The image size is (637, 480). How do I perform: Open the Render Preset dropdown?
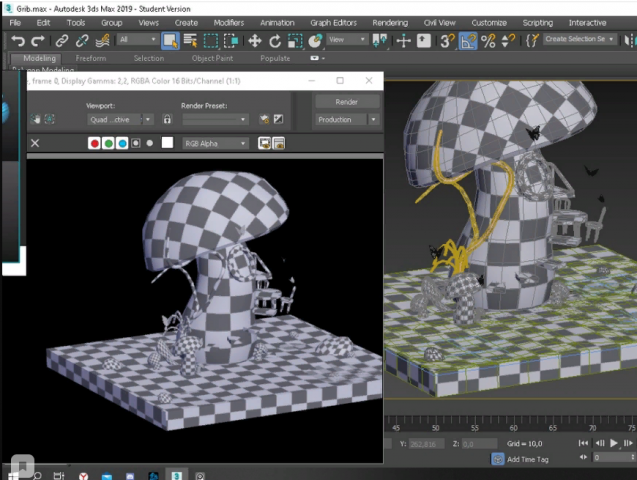coord(215,119)
